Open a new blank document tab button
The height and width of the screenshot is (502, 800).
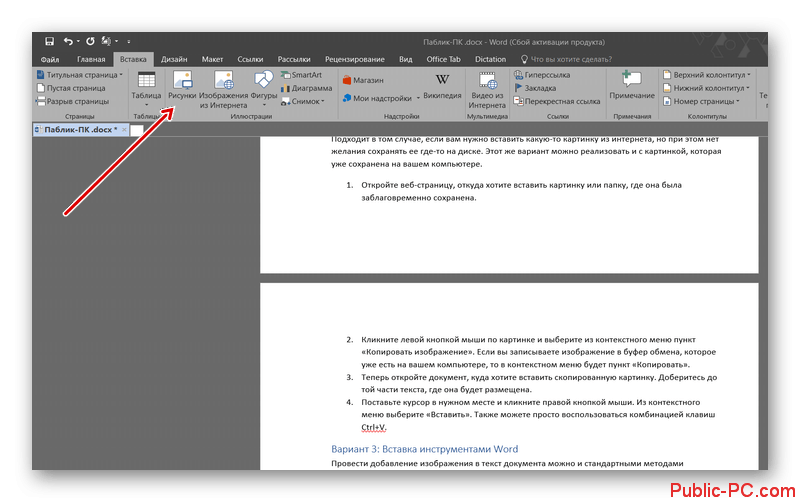click(x=136, y=130)
